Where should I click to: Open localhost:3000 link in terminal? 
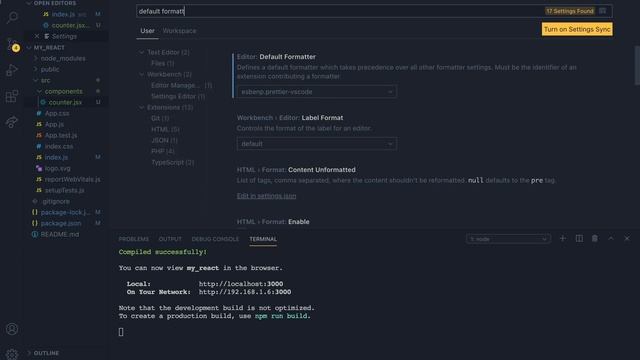(x=241, y=284)
